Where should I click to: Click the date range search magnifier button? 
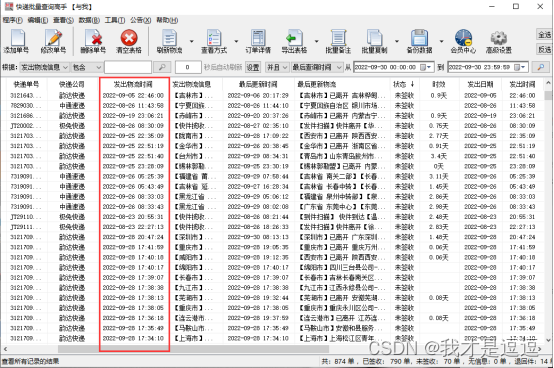point(541,67)
